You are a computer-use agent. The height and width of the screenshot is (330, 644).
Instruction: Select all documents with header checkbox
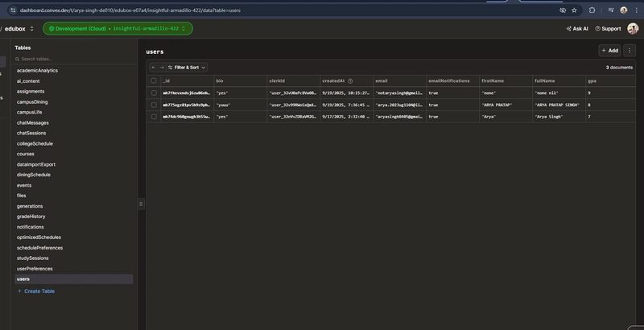(x=154, y=80)
